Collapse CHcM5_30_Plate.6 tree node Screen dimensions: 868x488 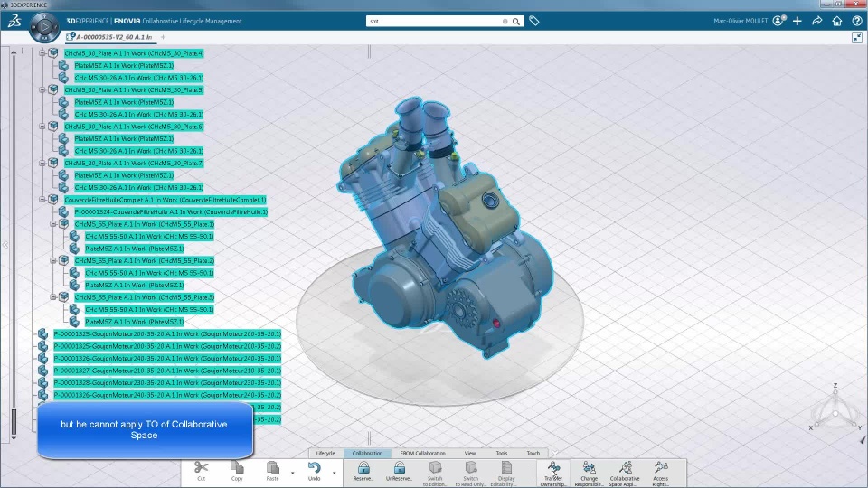click(42, 127)
